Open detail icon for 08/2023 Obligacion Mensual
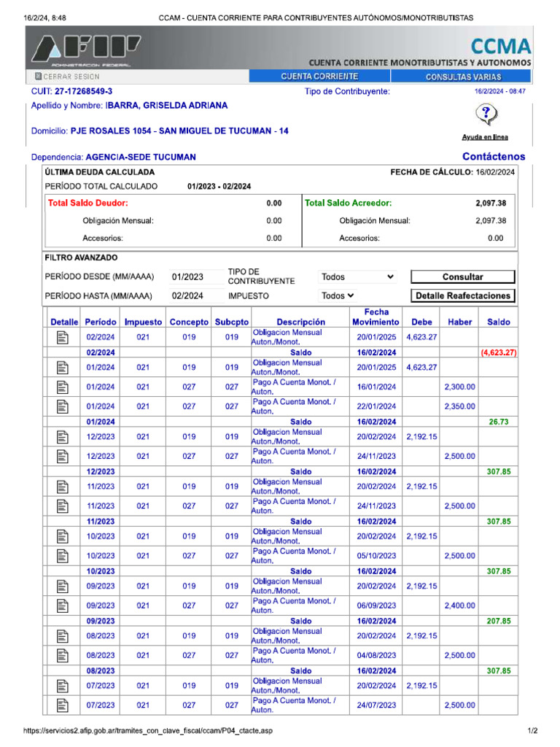Screen dimensions: 560x747 63,635
